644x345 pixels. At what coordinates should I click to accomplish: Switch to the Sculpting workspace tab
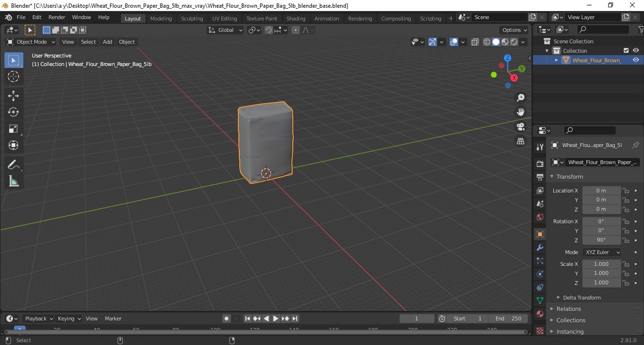click(x=192, y=18)
